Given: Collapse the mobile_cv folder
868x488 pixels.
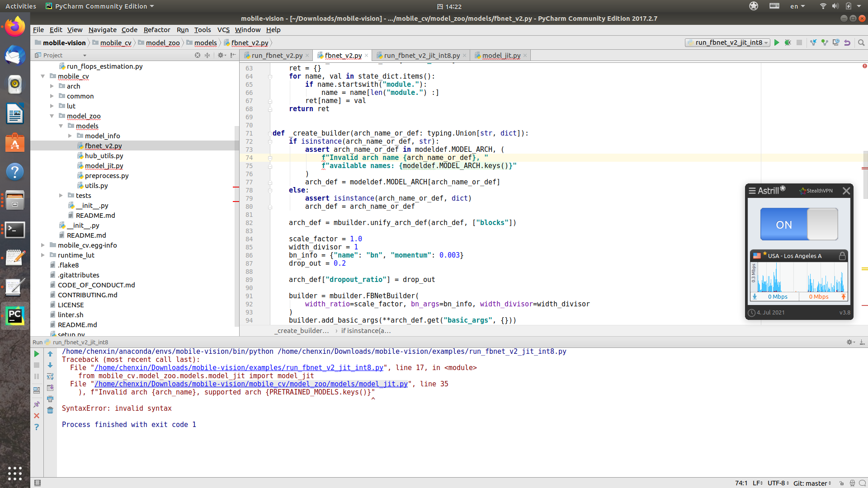Looking at the screenshot, I should click(43, 76).
